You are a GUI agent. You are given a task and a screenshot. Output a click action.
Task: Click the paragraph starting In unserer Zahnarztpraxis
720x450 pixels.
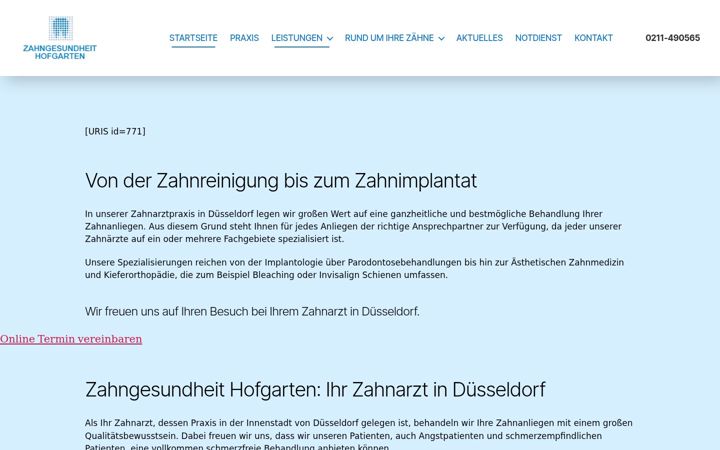click(354, 226)
